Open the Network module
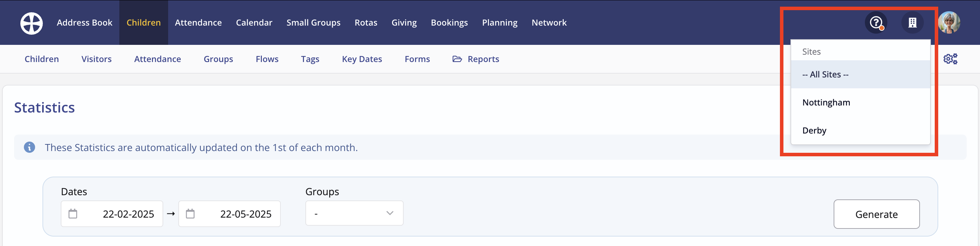This screenshot has height=246, width=980. pos(549,23)
